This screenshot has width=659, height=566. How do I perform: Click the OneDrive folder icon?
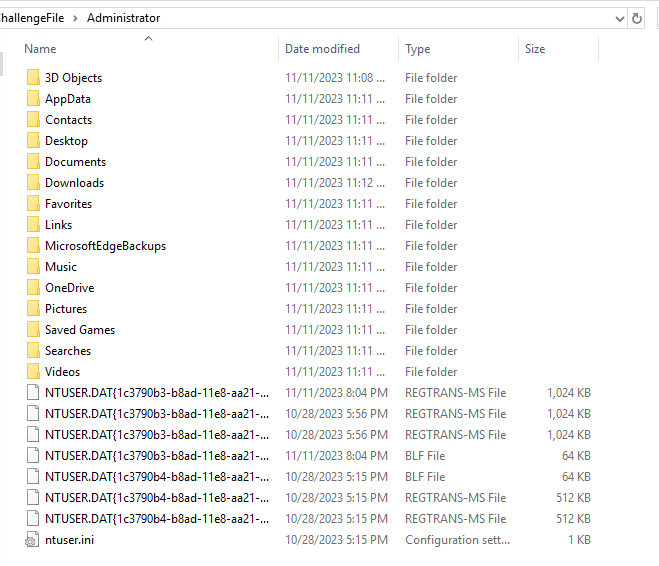point(33,288)
